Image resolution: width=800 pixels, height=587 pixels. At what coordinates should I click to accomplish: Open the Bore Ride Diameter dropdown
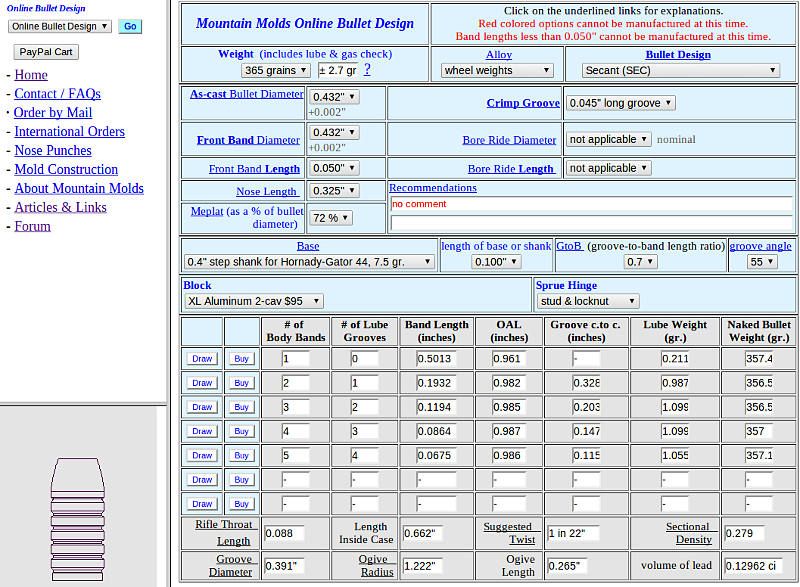pyautogui.click(x=609, y=139)
